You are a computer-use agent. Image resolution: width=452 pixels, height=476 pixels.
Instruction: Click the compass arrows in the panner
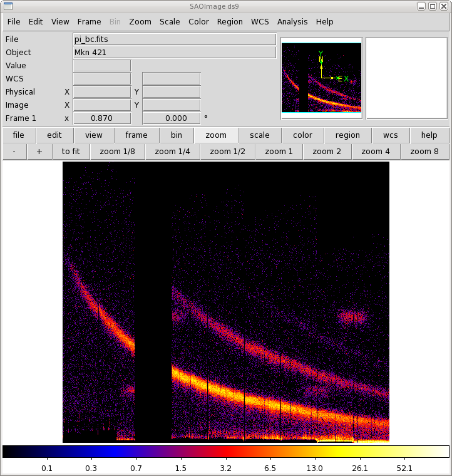click(333, 67)
